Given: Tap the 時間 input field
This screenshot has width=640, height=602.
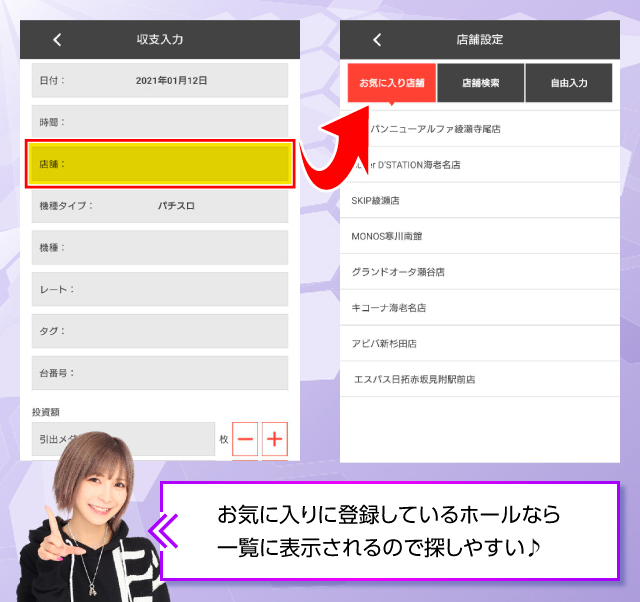Looking at the screenshot, I should [x=160, y=122].
